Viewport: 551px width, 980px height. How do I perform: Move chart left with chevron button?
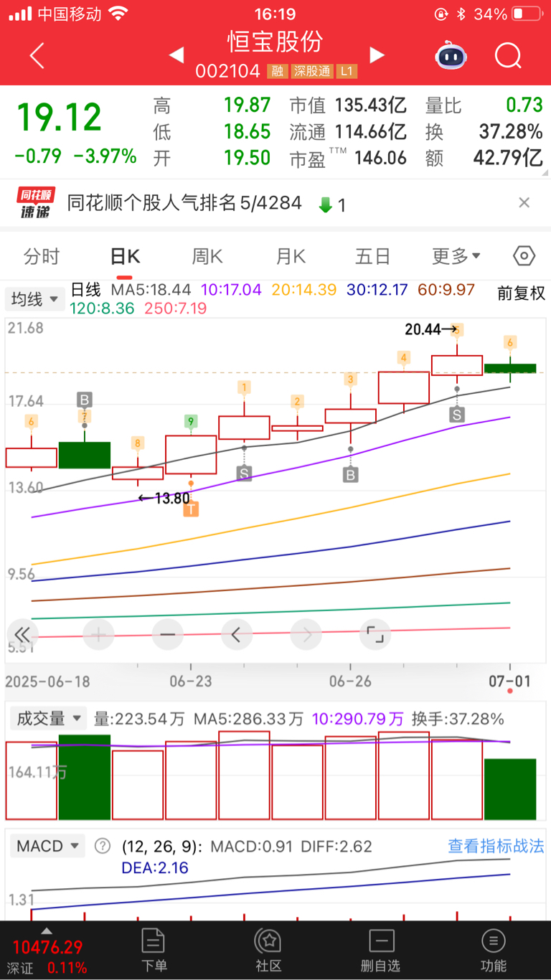(237, 634)
